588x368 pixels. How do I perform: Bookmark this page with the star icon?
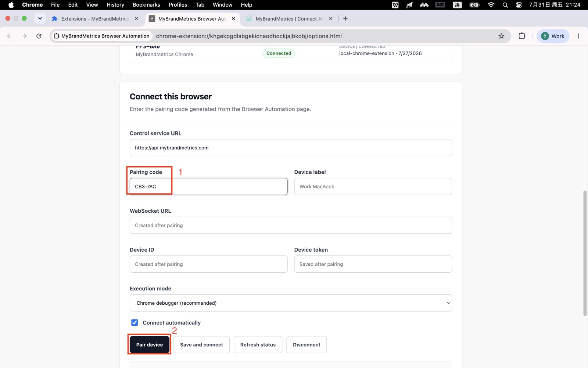point(501,36)
